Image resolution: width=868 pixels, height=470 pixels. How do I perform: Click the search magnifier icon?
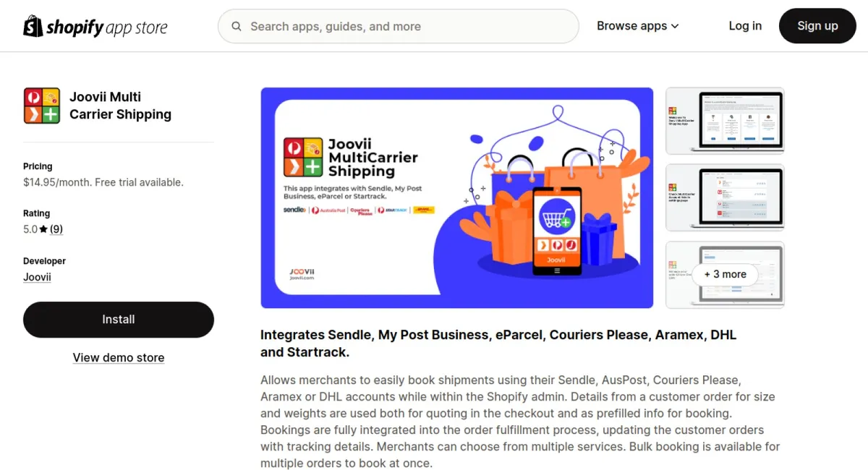[x=237, y=27]
